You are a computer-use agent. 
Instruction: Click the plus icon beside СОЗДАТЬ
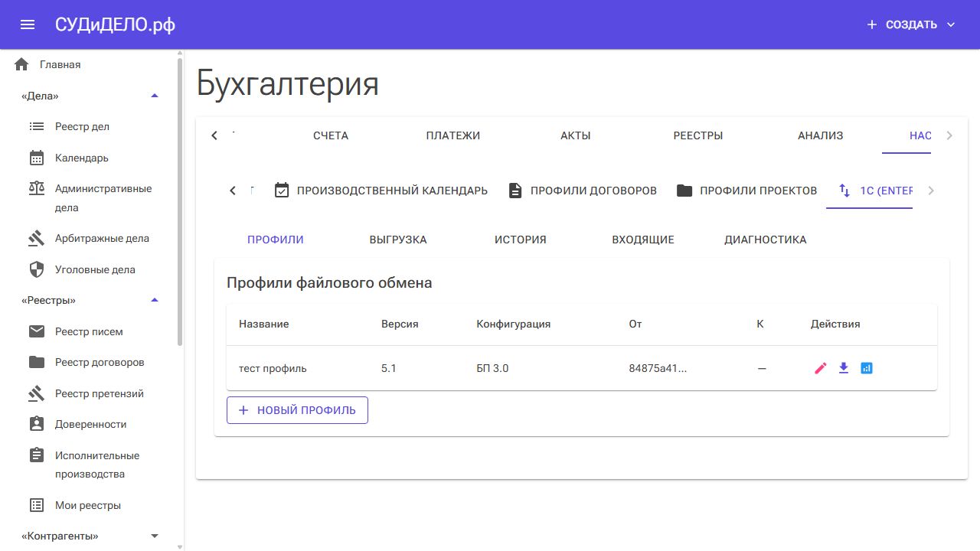click(x=871, y=24)
